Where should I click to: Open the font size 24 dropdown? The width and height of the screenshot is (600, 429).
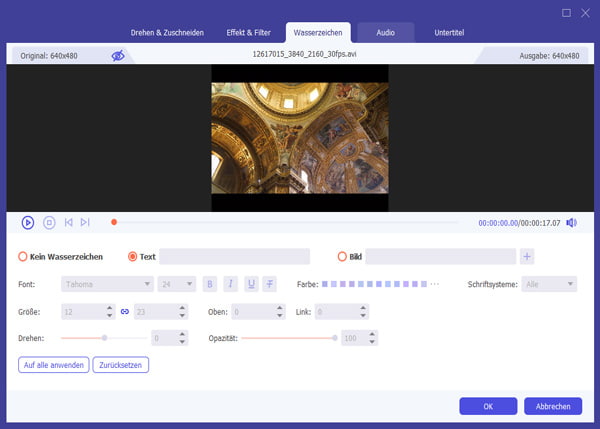click(x=177, y=285)
